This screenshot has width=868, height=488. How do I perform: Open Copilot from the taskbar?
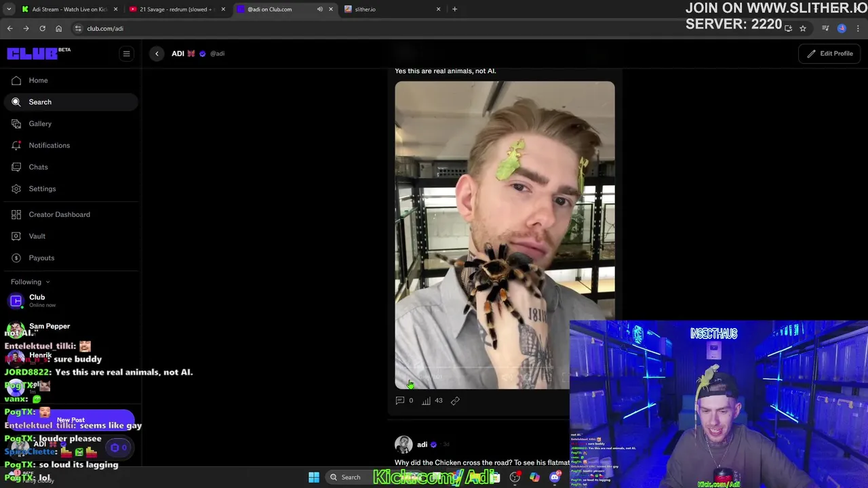pos(534,477)
